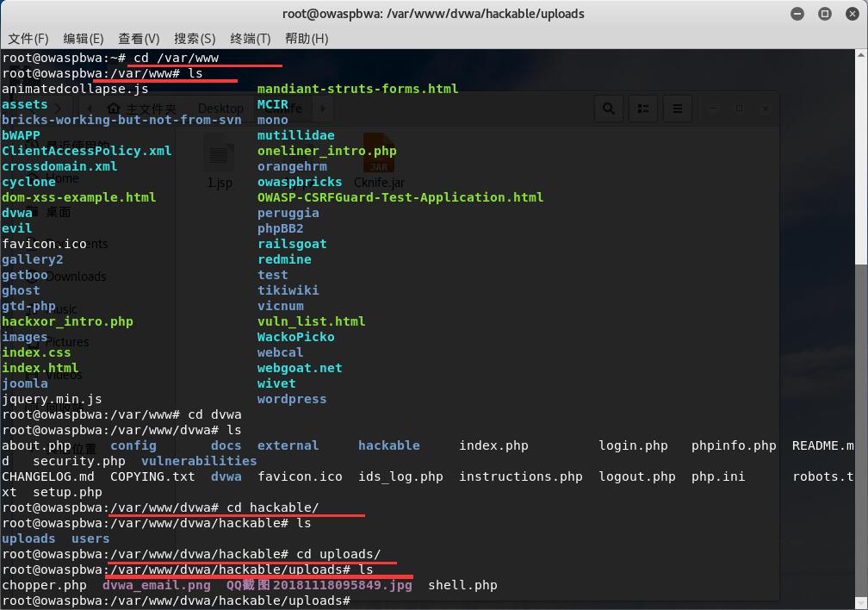
Task: Open the 编辑(E) menu
Action: click(83, 39)
